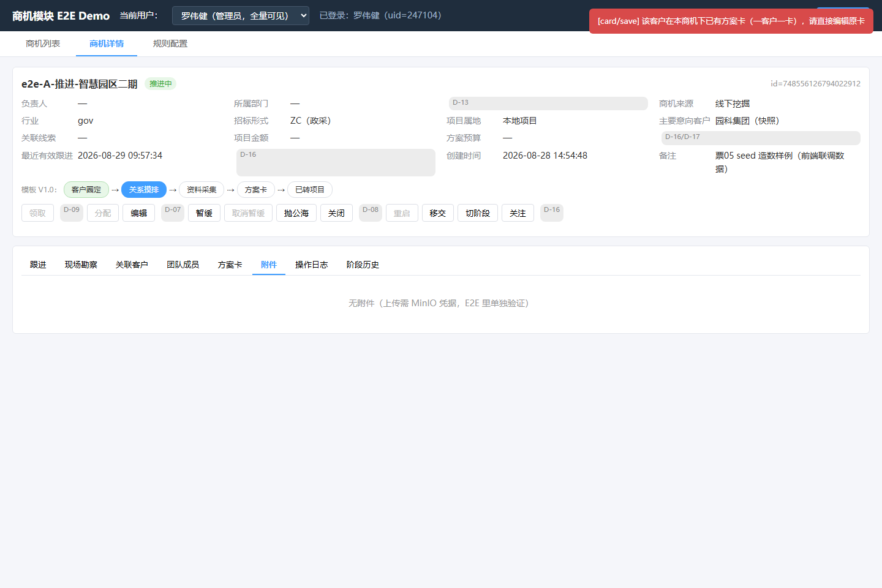Click the 移交 button
Viewport: 882px width, 588px height.
tap(438, 213)
